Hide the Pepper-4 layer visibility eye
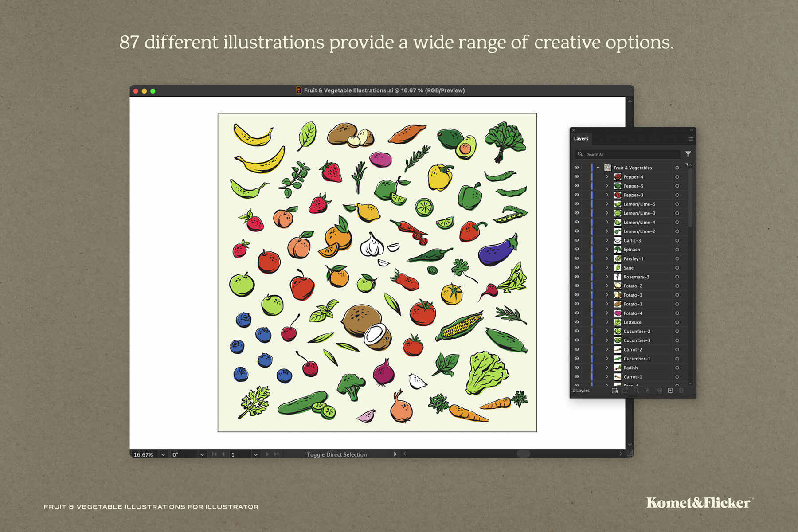Viewport: 798px width, 532px height. coord(577,176)
